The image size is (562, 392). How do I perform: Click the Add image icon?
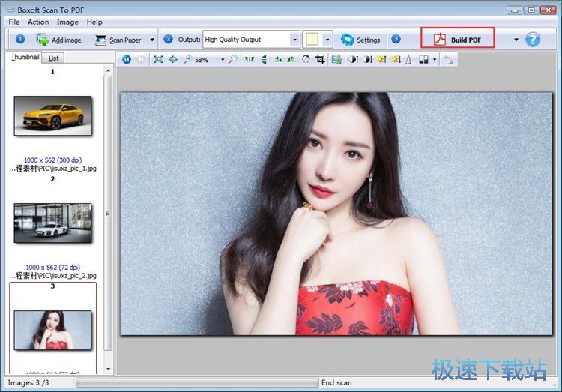(x=42, y=40)
